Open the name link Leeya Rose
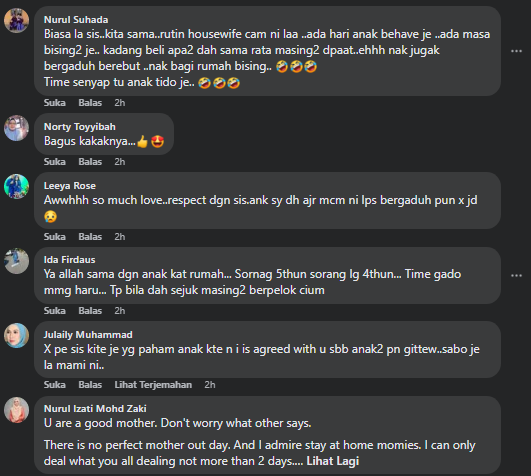 (x=70, y=186)
